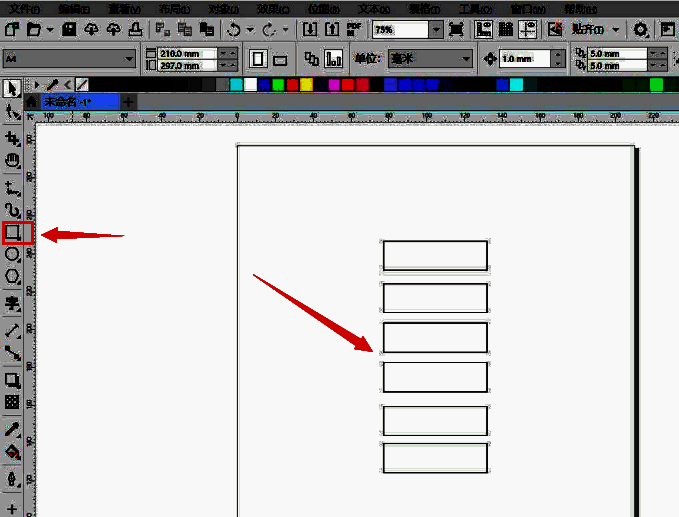Image resolution: width=679 pixels, height=517 pixels.
Task: Select the Rectangle tool in toolbox
Action: tap(12, 233)
